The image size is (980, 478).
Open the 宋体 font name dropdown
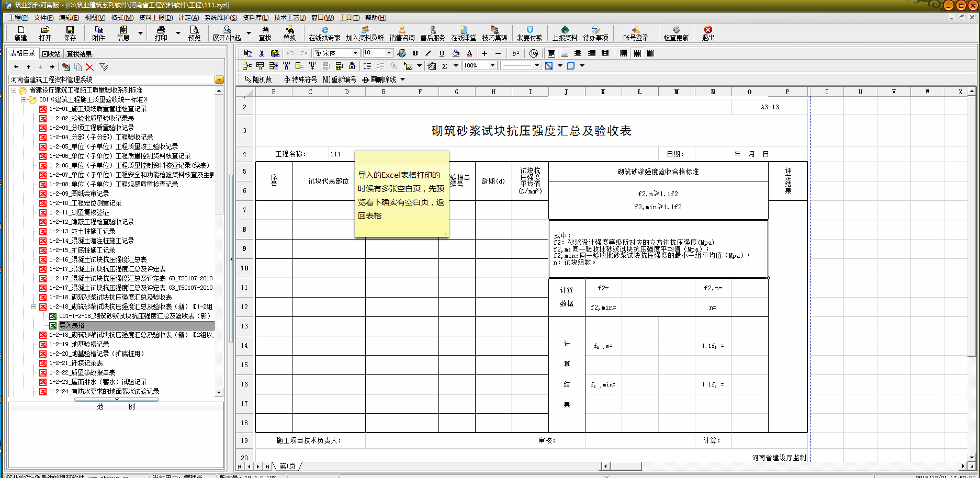coord(355,53)
